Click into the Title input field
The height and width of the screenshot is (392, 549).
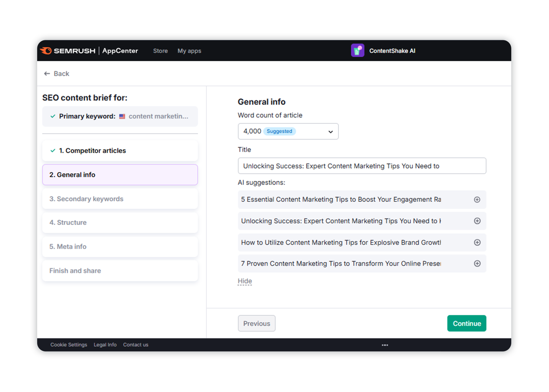tap(362, 166)
